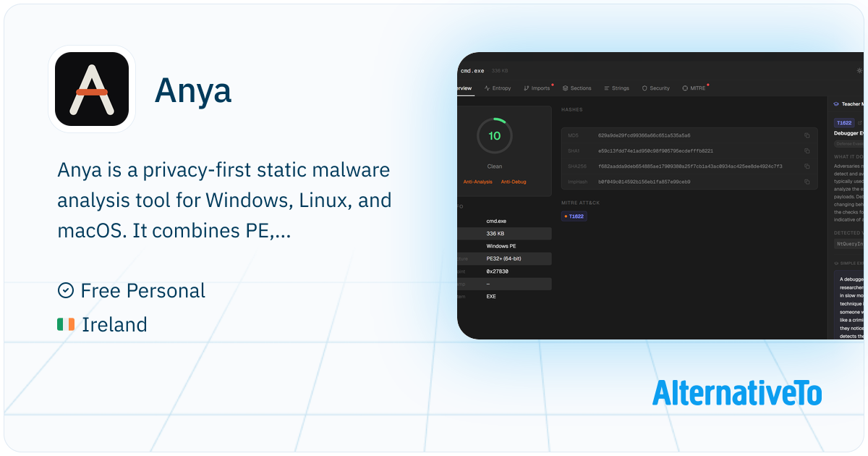Click the T1622 badge in Teacher panel
The width and height of the screenshot is (868, 456).
pos(844,123)
